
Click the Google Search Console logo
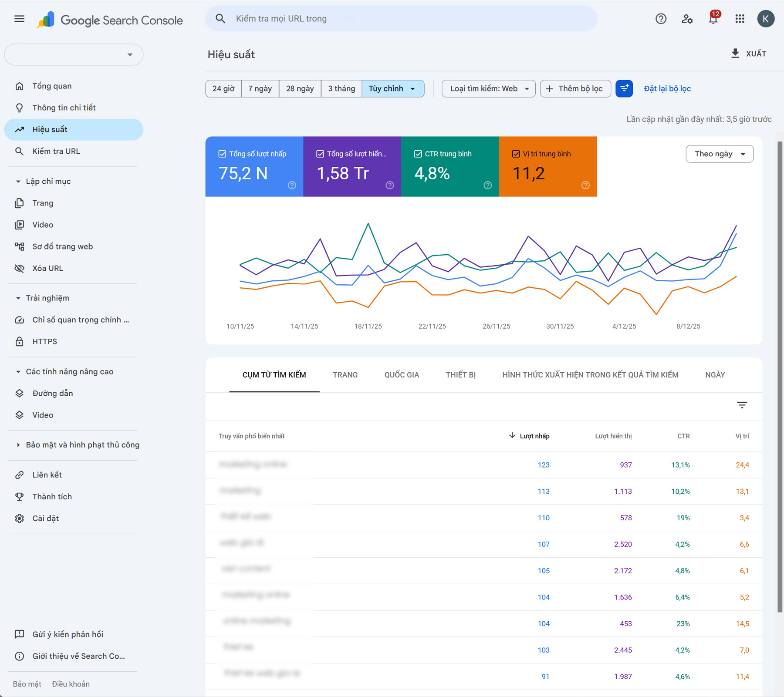[x=110, y=20]
